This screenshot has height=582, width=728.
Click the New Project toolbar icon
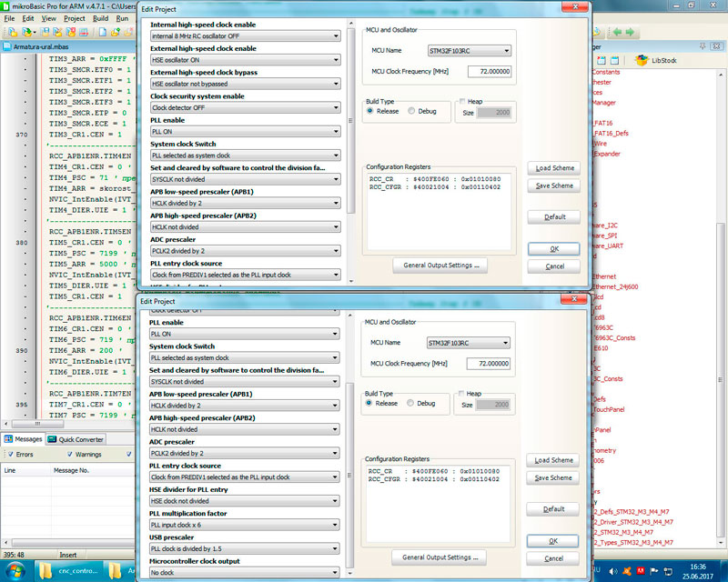pyautogui.click(x=13, y=32)
